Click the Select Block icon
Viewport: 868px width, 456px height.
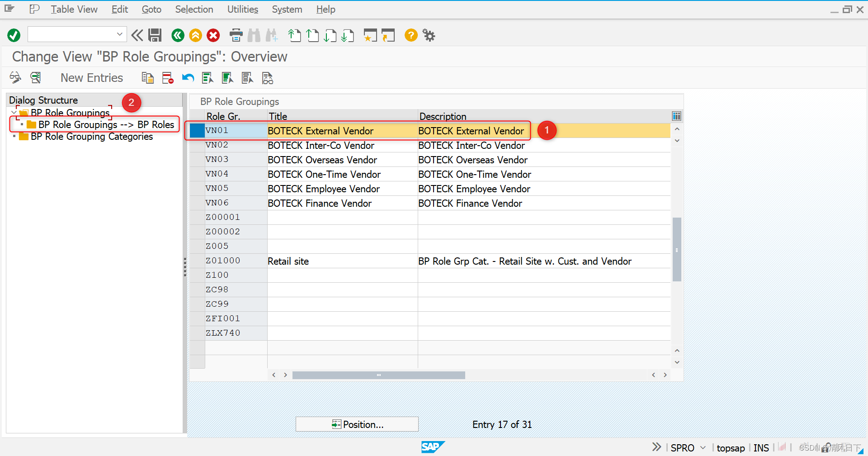coord(227,78)
